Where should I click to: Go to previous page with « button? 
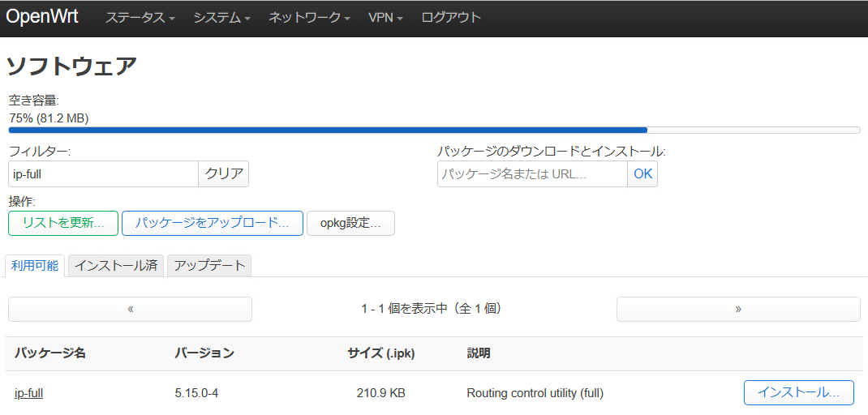[130, 310]
